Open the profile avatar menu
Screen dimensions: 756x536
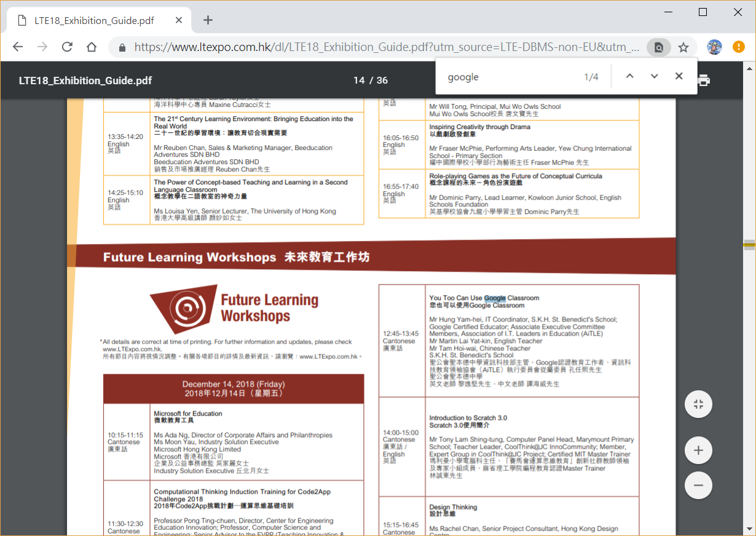coord(714,47)
